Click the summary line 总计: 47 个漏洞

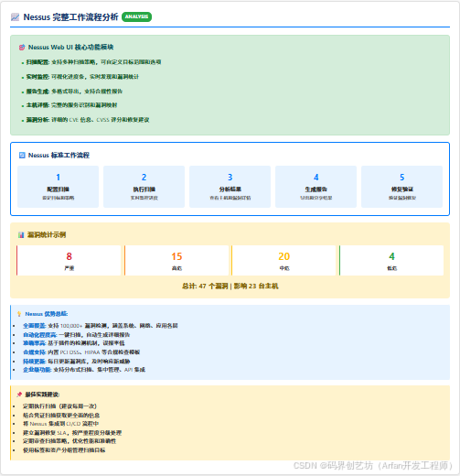pos(230,287)
